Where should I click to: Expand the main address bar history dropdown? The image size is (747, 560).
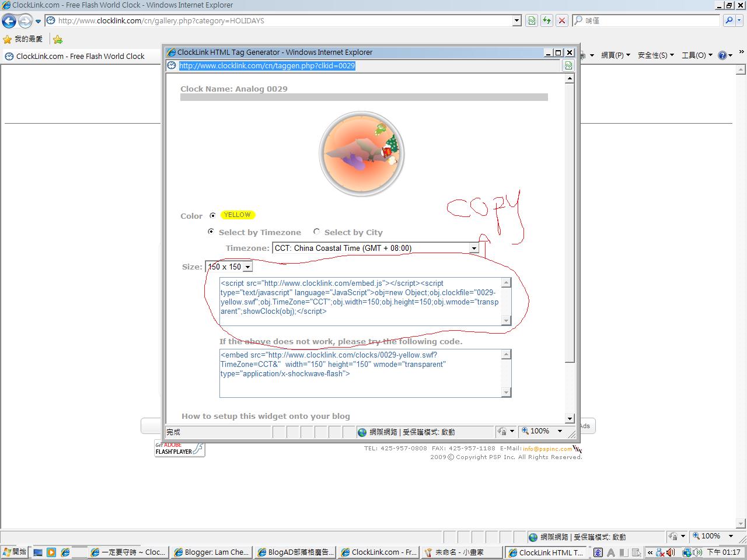click(x=516, y=20)
